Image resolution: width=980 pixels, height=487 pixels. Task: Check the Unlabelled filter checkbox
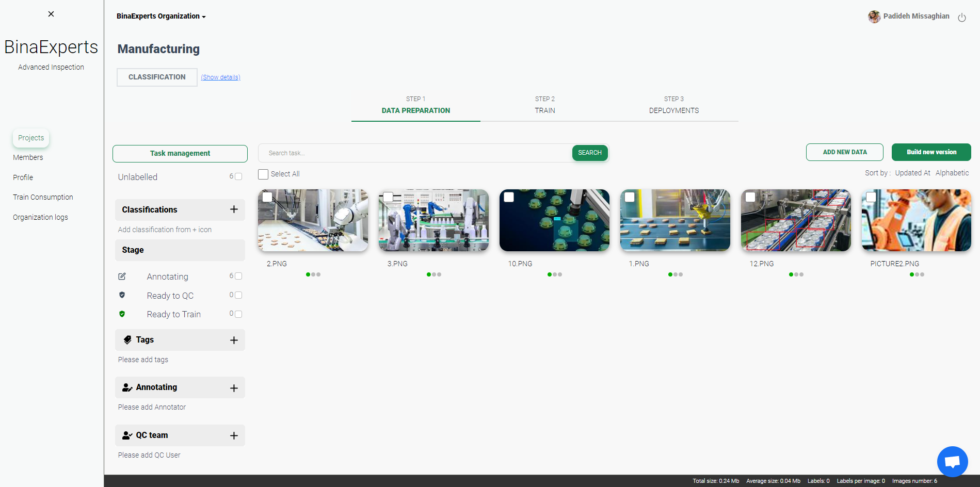coord(238,176)
